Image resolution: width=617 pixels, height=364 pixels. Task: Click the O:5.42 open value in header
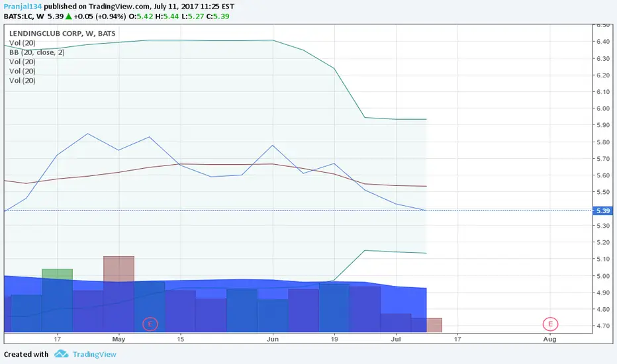pyautogui.click(x=141, y=16)
